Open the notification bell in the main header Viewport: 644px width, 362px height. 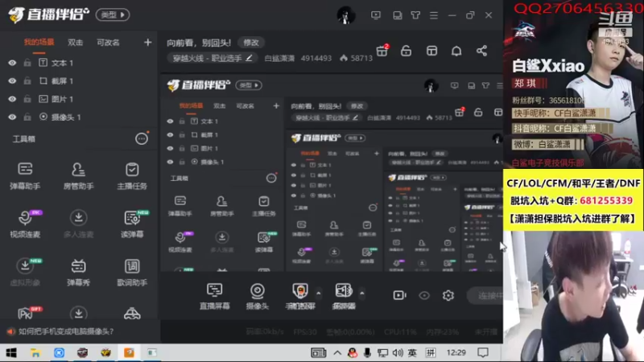[x=456, y=51]
